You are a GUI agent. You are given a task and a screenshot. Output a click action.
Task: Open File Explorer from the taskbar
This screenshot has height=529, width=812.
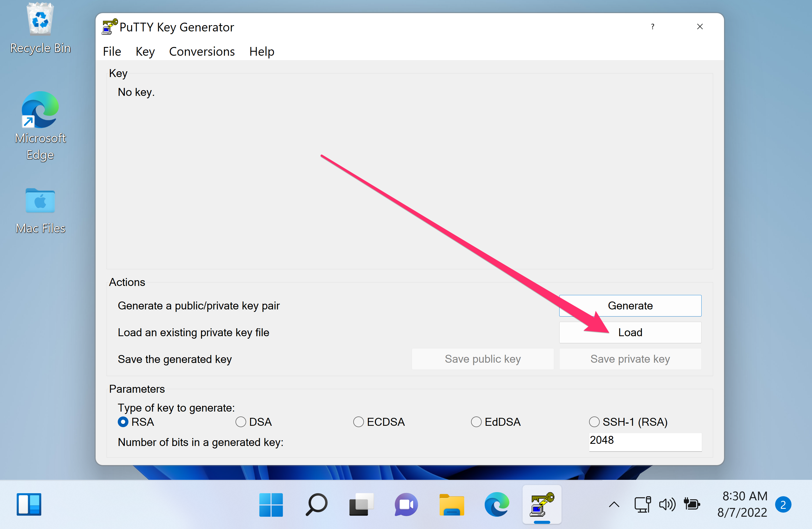451,504
